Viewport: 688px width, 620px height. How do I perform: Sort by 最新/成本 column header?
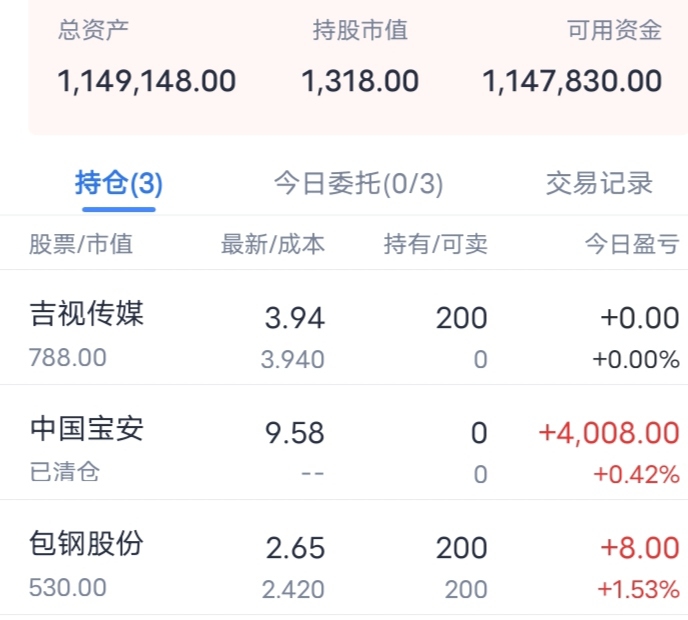tap(272, 244)
